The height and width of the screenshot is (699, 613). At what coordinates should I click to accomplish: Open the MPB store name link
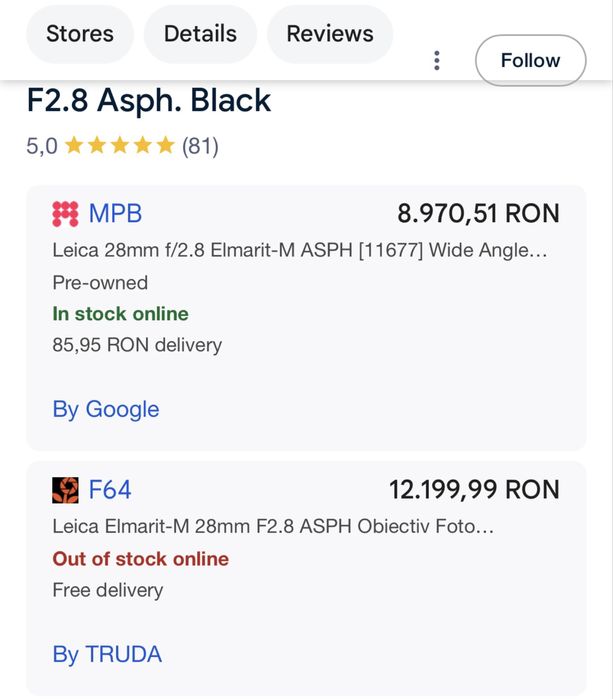point(115,213)
